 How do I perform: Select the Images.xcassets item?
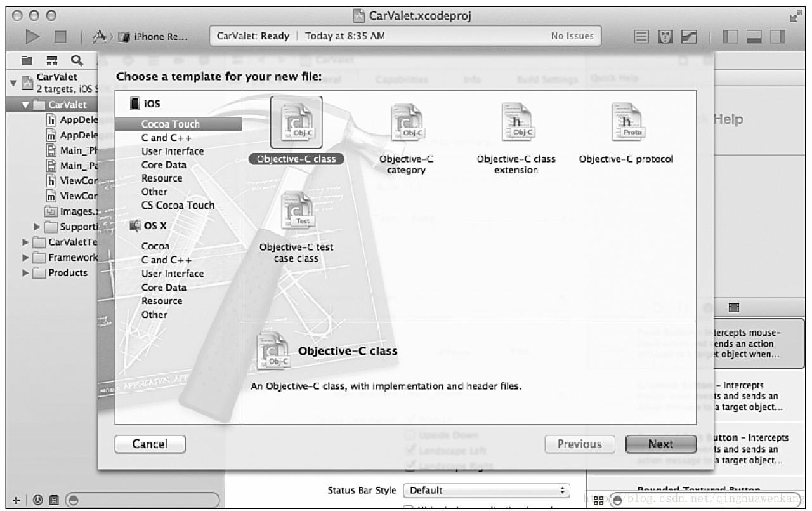pyautogui.click(x=72, y=211)
